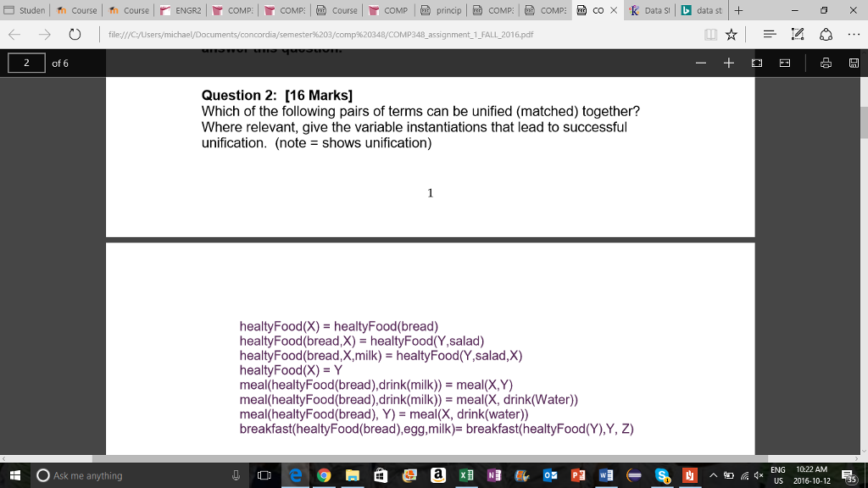The image size is (868, 488).
Task: Click the PDF page number field
Action: [26, 63]
